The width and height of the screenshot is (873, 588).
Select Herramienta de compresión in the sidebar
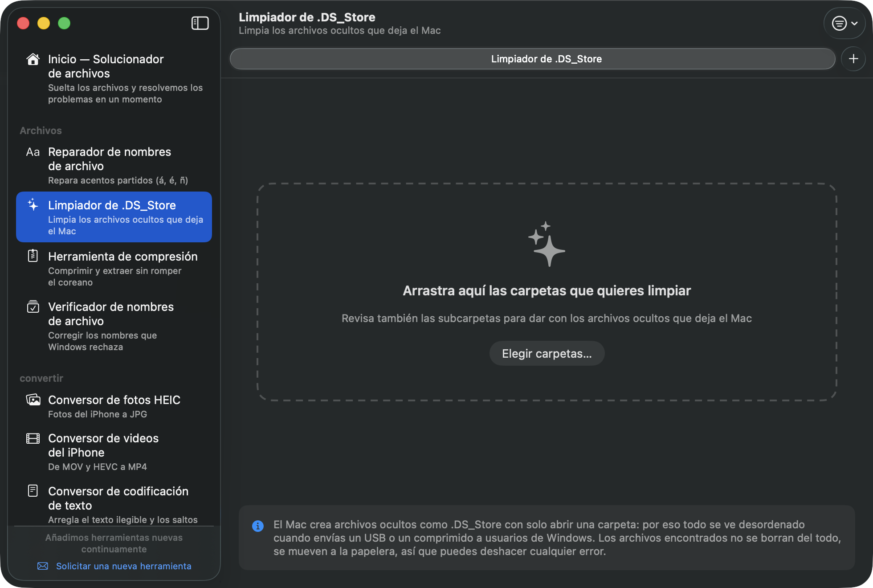pos(114,269)
